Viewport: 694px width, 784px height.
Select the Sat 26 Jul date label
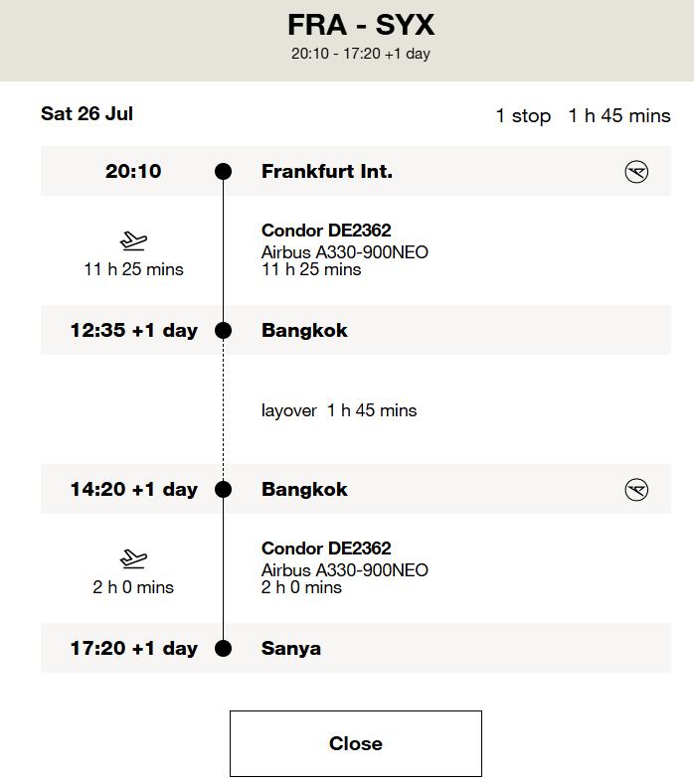pyautogui.click(x=87, y=113)
